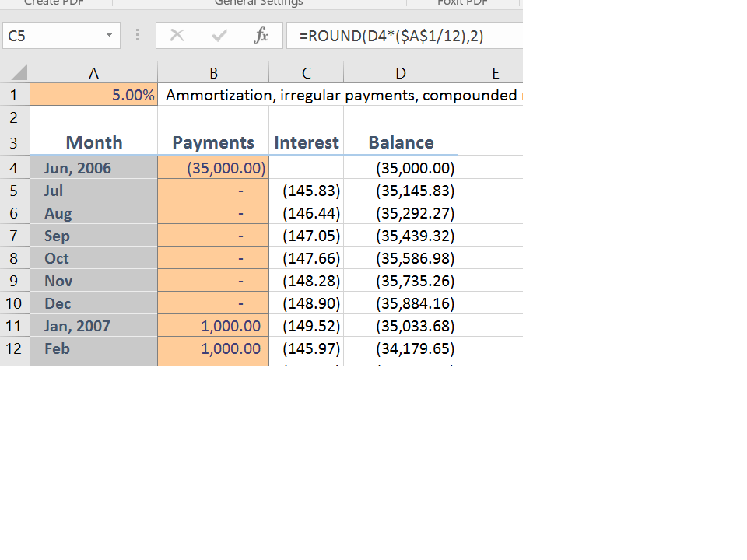Click the Dec month cell
The image size is (747, 560).
(x=94, y=303)
